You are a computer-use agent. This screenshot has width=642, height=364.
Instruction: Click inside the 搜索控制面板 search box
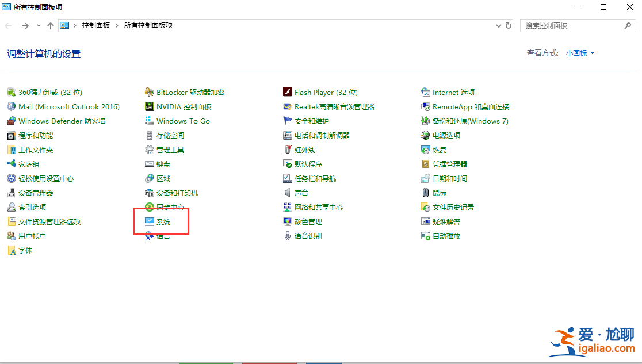[570, 25]
